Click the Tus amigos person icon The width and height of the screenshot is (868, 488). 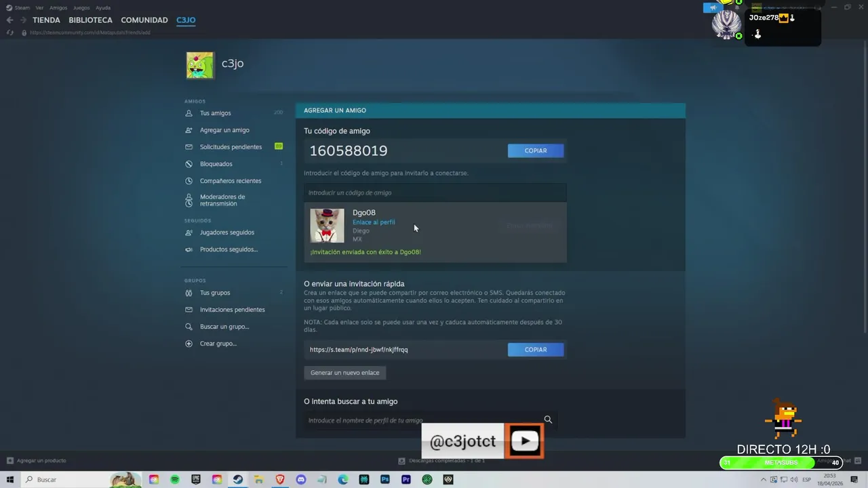coord(189,113)
